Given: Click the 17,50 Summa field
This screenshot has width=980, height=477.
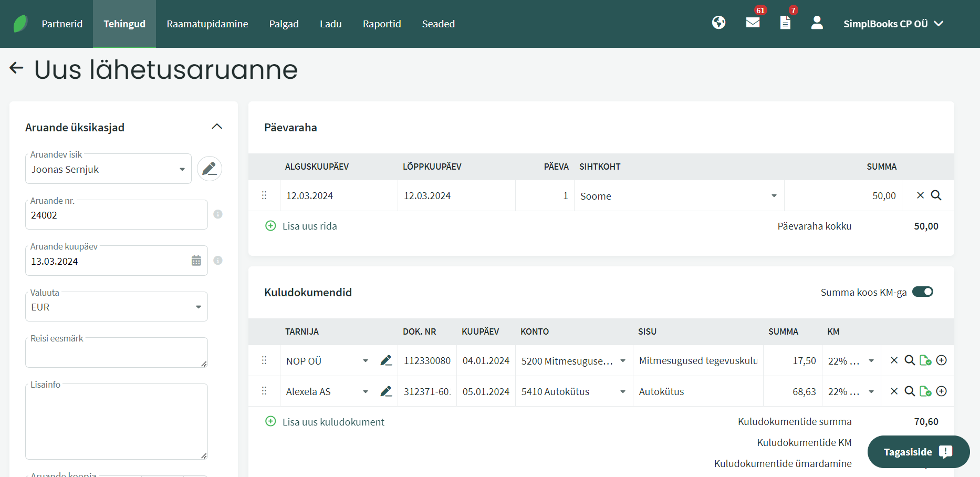Looking at the screenshot, I should [x=793, y=361].
